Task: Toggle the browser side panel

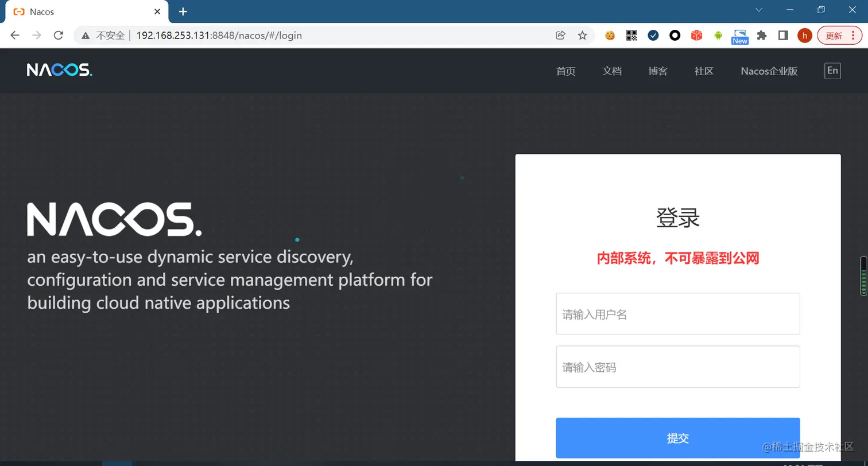Action: (783, 36)
